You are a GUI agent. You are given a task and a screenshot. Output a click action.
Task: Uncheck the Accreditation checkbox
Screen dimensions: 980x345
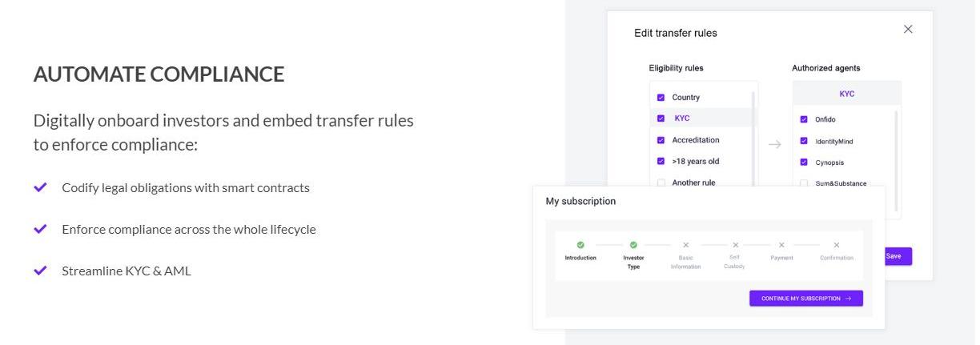click(x=661, y=140)
